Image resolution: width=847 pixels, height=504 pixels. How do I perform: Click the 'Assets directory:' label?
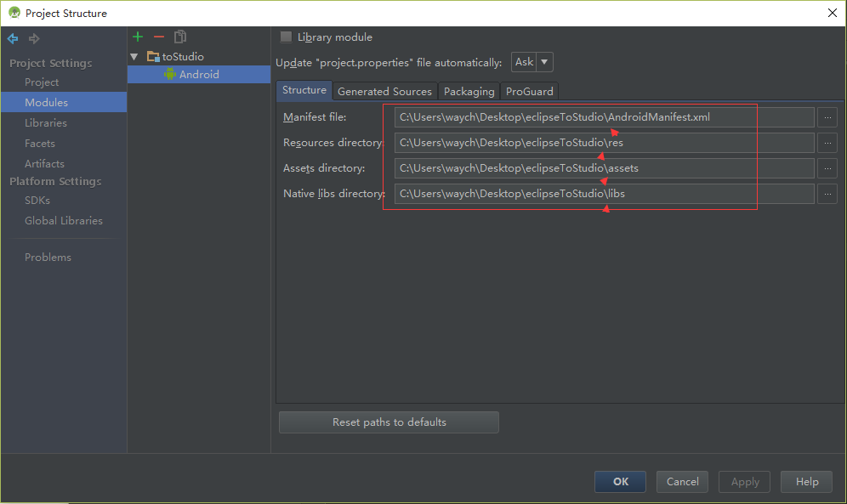pos(324,168)
